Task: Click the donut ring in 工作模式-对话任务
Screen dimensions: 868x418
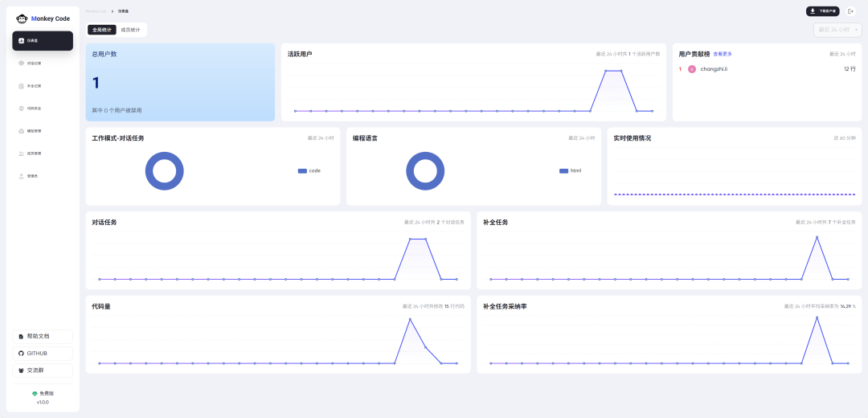Action: (149, 171)
